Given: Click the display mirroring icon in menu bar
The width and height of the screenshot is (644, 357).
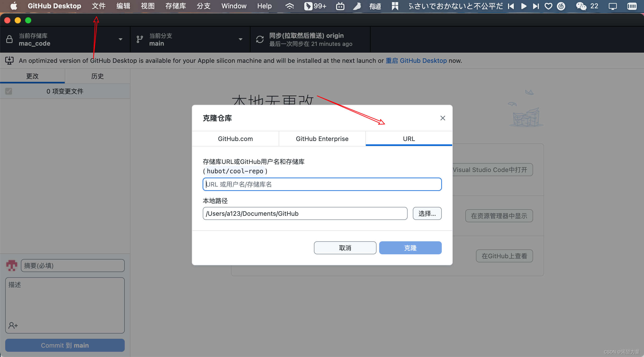Looking at the screenshot, I should [x=613, y=6].
